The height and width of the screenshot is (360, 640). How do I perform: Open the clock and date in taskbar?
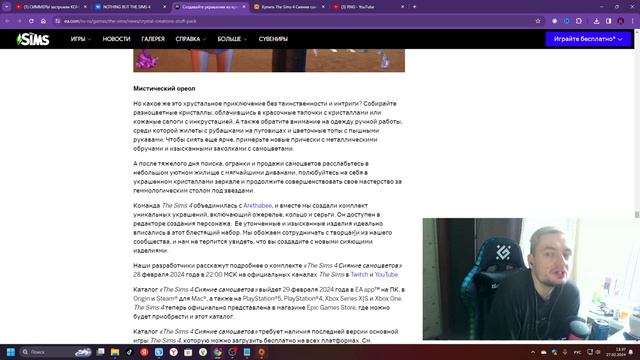615,352
